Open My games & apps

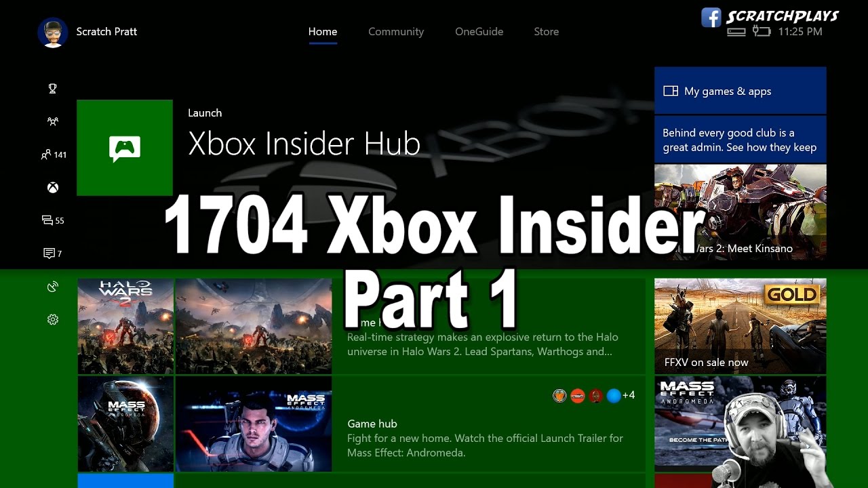(x=741, y=90)
